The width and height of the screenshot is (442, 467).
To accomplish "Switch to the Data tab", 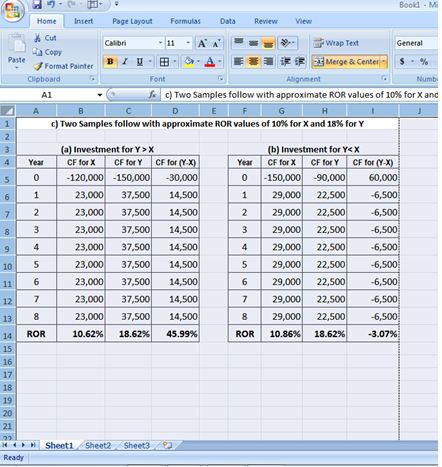I will click(228, 21).
